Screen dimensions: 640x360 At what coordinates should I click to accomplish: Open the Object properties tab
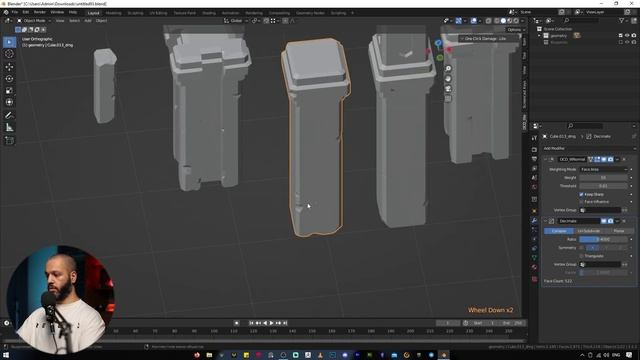click(534, 211)
